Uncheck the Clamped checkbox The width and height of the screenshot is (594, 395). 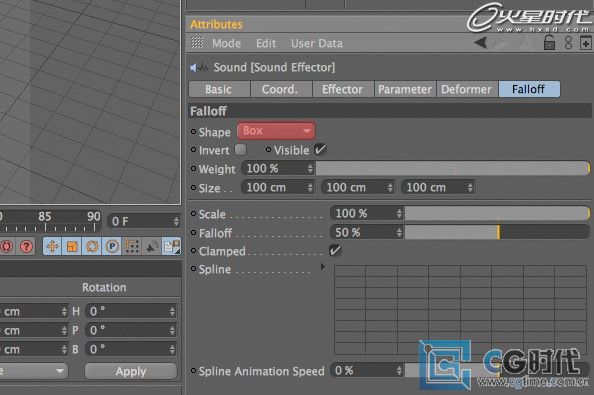tap(335, 250)
